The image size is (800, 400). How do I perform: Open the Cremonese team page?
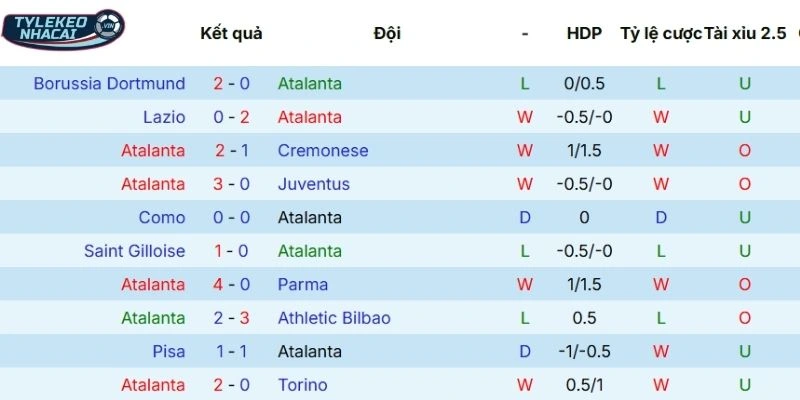coord(323,151)
